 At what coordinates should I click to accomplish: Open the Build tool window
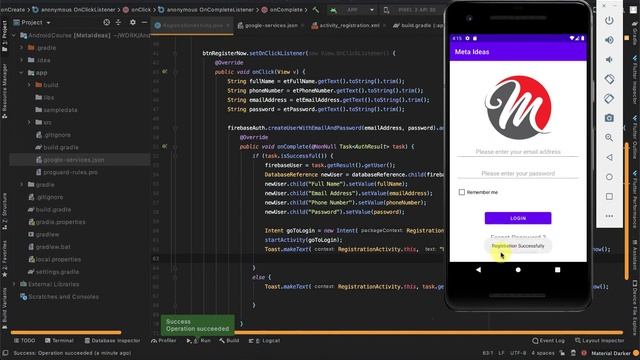click(229, 340)
